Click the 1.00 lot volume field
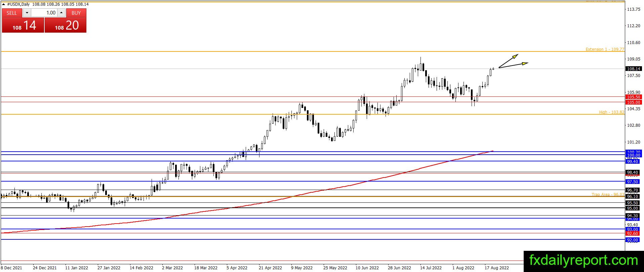This screenshot has height=272, width=644. [44, 13]
